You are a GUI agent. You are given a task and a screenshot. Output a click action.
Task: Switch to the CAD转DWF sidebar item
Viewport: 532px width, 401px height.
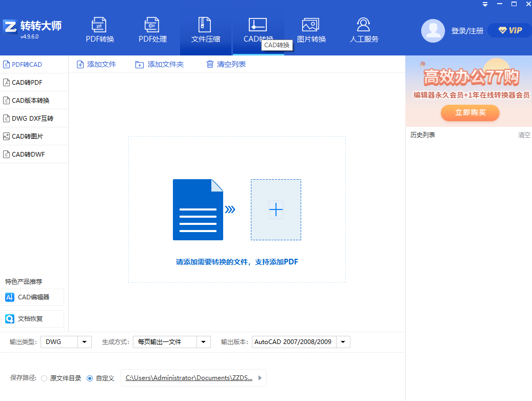(34, 155)
